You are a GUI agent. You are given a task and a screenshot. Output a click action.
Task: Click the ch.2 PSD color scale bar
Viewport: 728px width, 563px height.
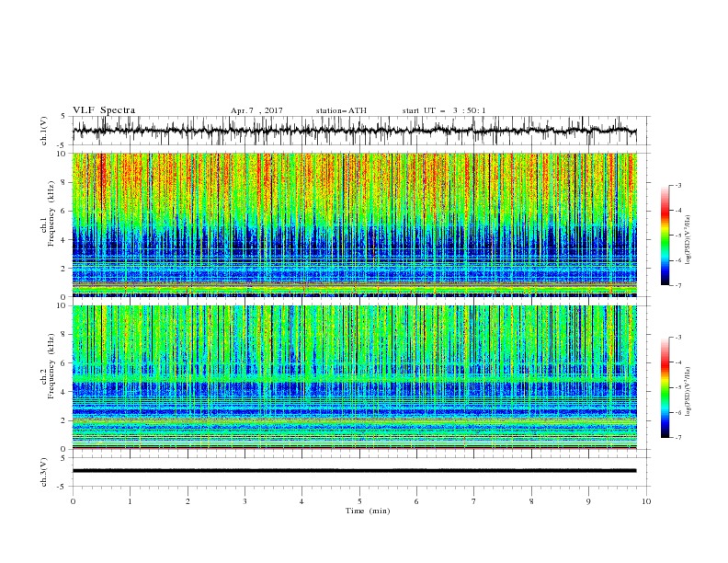coord(665,387)
